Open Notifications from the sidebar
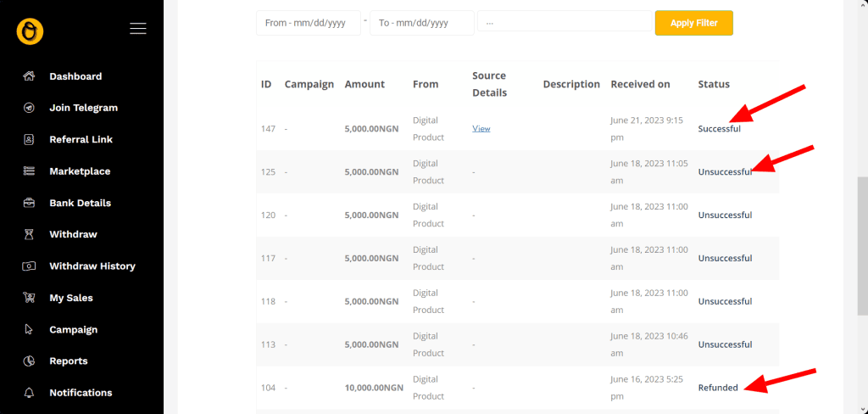 80,393
